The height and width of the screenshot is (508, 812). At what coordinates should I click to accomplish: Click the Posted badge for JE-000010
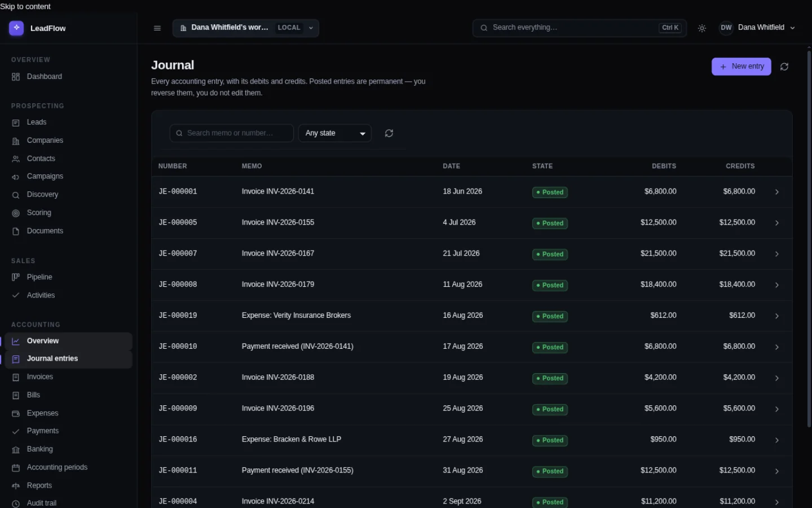(550, 347)
